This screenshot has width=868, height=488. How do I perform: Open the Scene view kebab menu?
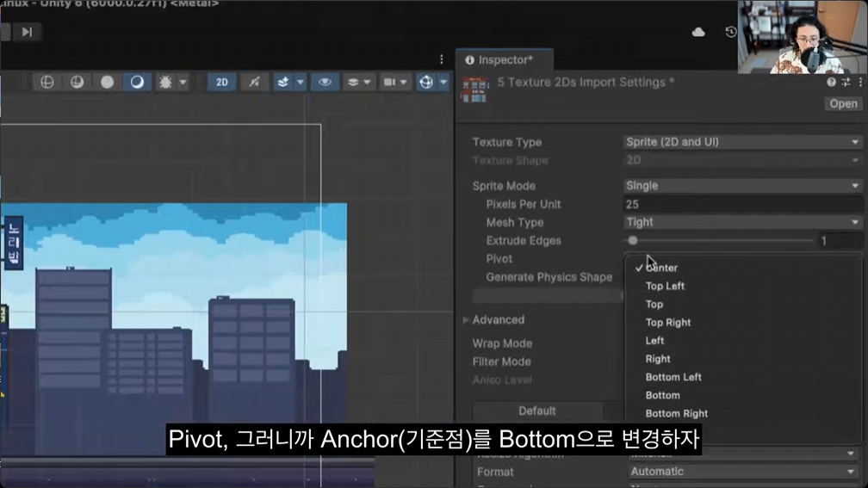point(441,59)
